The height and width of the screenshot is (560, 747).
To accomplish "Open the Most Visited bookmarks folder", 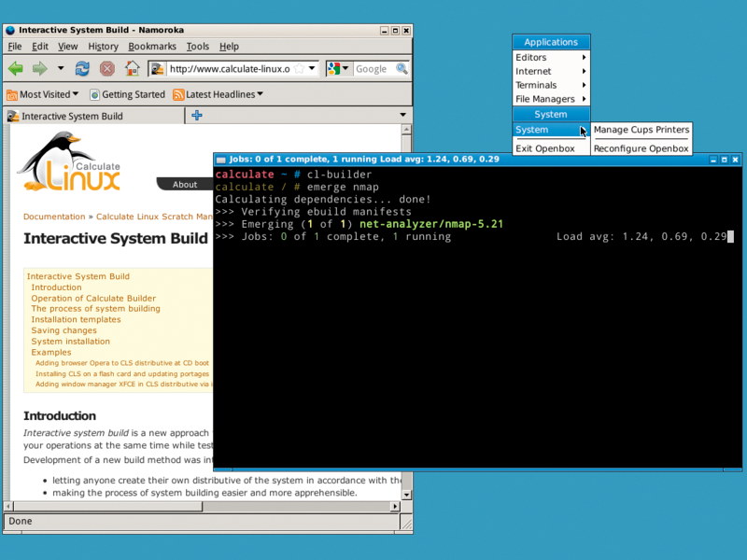I will click(x=42, y=94).
